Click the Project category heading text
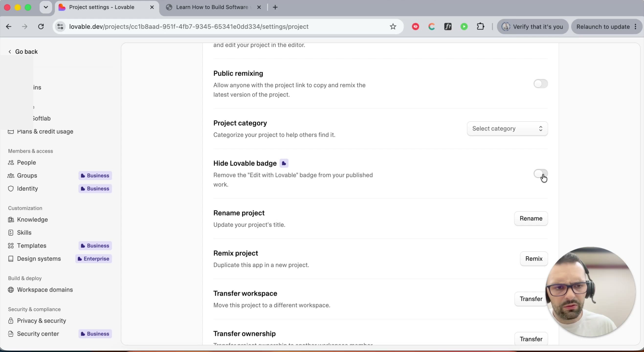This screenshot has width=644, height=352. (240, 123)
